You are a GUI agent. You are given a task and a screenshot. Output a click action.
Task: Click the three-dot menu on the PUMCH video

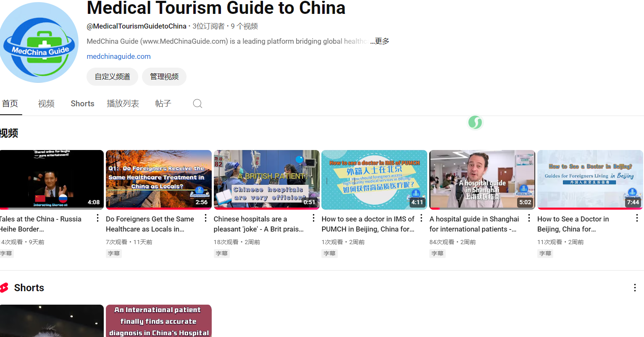click(x=421, y=218)
